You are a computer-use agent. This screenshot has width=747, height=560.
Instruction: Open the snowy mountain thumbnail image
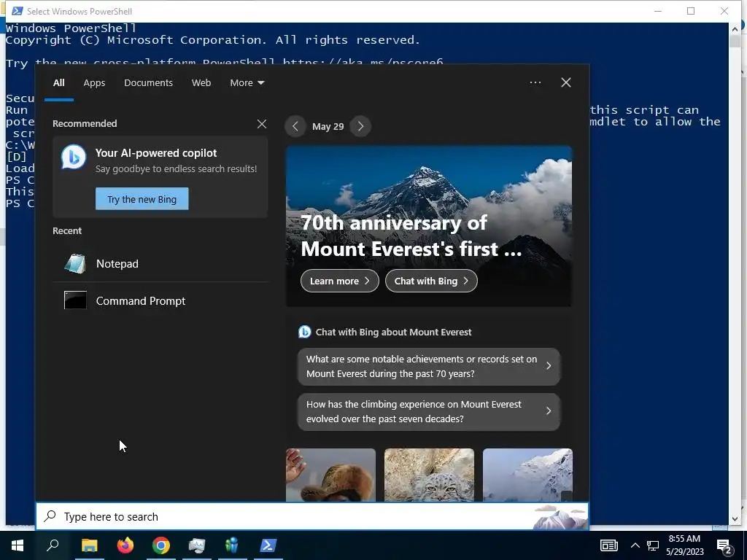(528, 475)
